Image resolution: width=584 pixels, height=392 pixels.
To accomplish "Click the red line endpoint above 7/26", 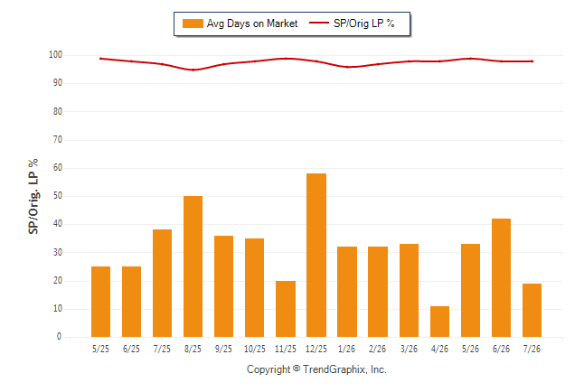I will [x=532, y=61].
